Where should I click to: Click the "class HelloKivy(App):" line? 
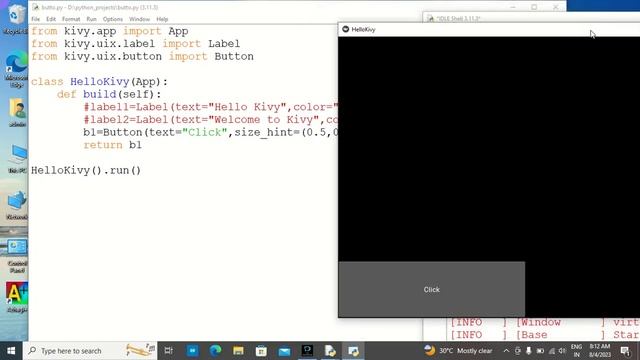click(100, 82)
